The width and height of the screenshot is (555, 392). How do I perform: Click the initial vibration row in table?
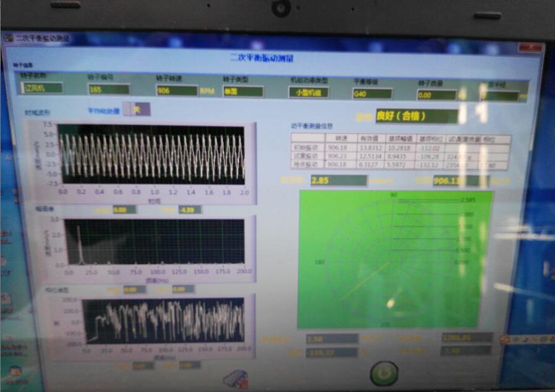tap(400, 148)
